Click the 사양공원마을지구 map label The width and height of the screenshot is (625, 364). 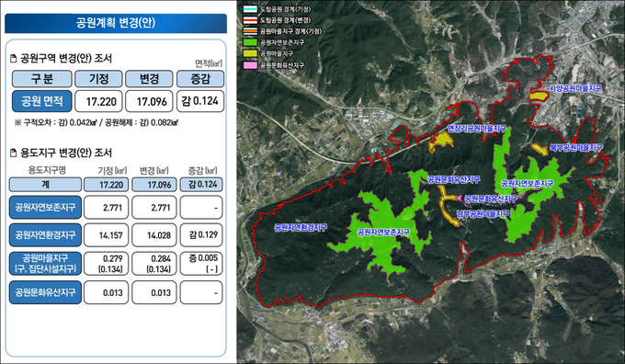coord(574,88)
